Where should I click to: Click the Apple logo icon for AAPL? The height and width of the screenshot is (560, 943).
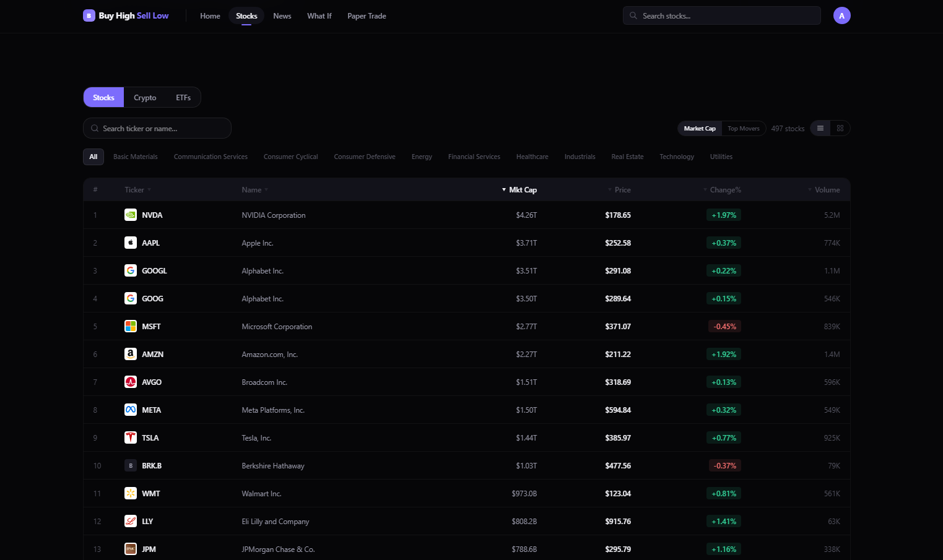tap(131, 243)
